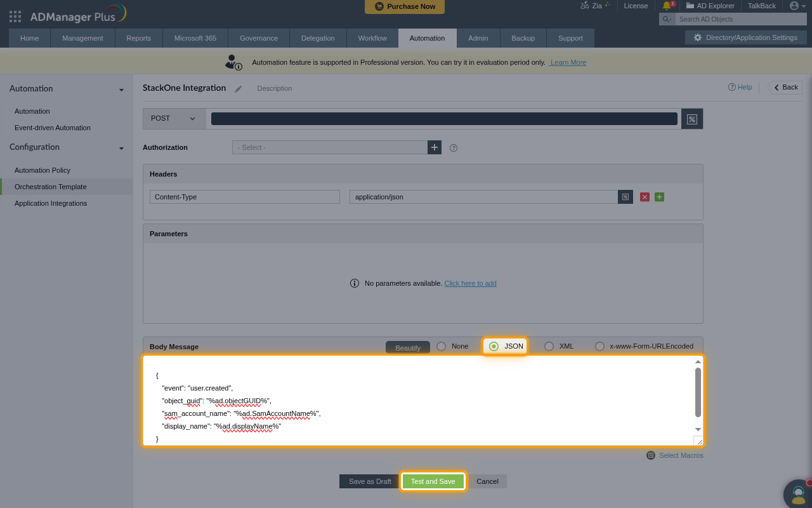
Task: Open the Authorization Select dropdown
Action: pos(330,147)
